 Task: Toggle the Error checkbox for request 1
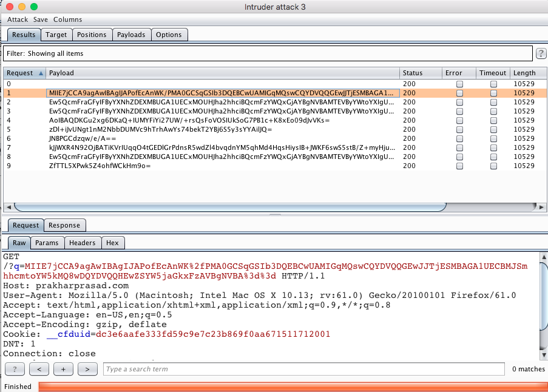459,93
